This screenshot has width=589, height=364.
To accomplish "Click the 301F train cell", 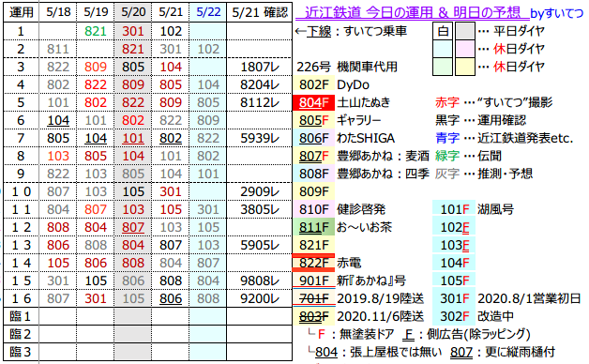I will click(454, 298).
